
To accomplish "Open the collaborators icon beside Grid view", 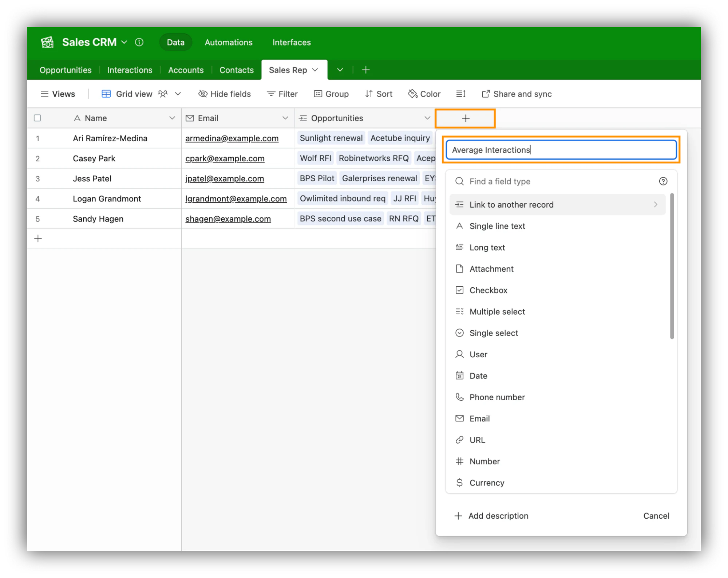I will (x=163, y=94).
